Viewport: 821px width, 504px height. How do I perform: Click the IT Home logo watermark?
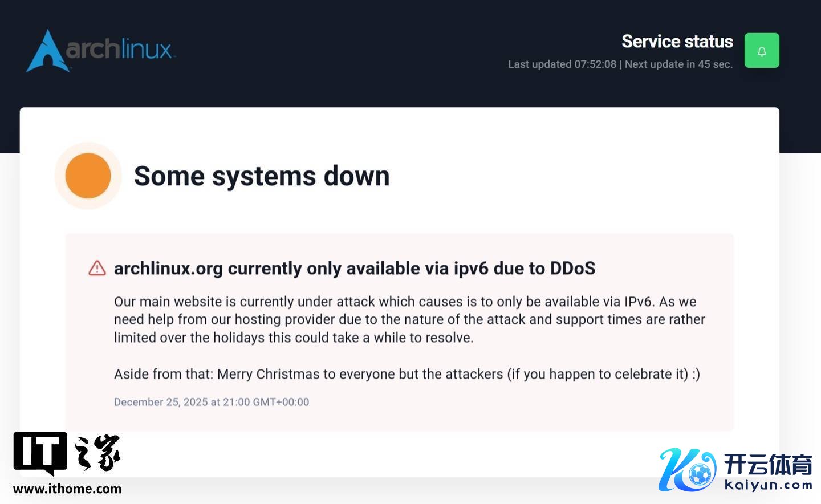coord(40,453)
